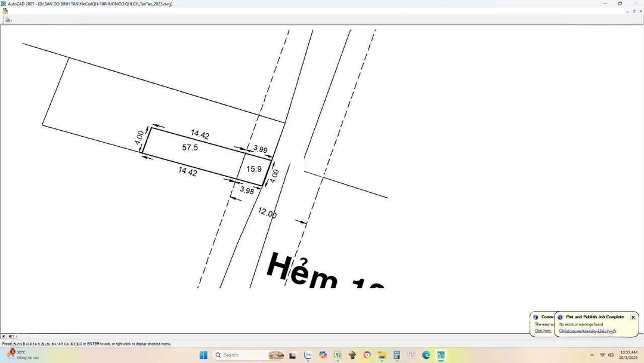Open Calculator from the taskbar
This screenshot has width=644, height=363.
[397, 355]
